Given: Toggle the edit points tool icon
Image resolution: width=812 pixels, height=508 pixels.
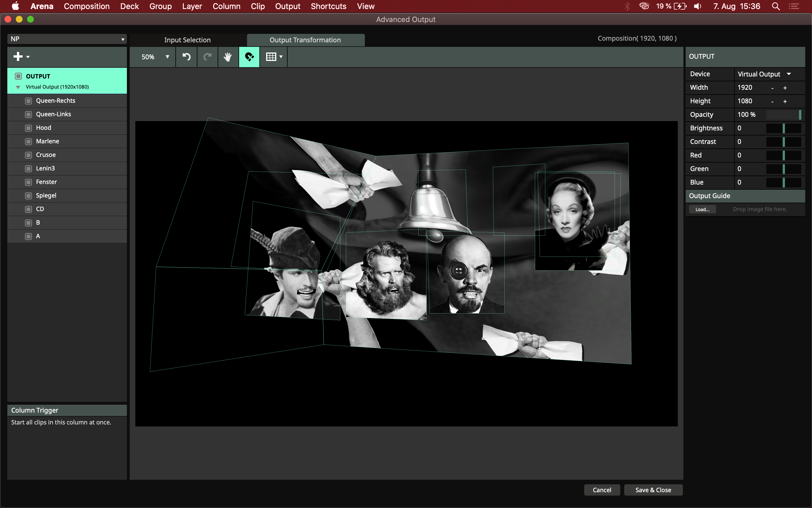Looking at the screenshot, I should click(x=249, y=57).
